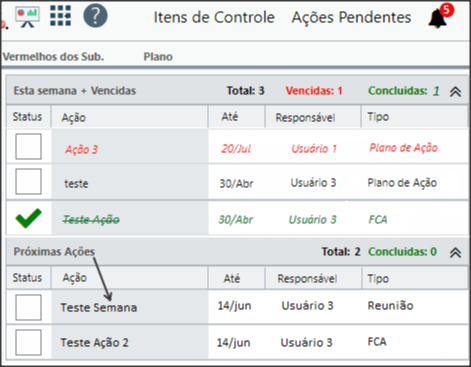Image resolution: width=471 pixels, height=367 pixels.
Task: Click the Responsável header in Esta semana table
Action: 305,117
